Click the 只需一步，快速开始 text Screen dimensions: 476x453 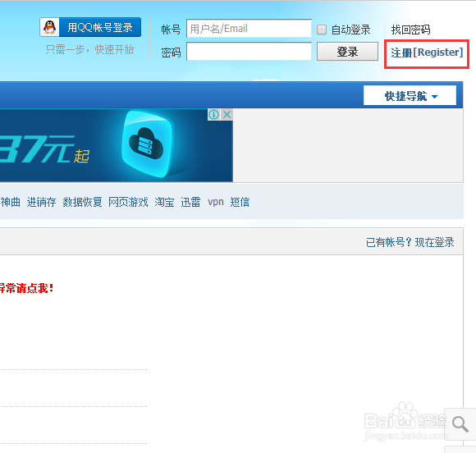point(89,49)
